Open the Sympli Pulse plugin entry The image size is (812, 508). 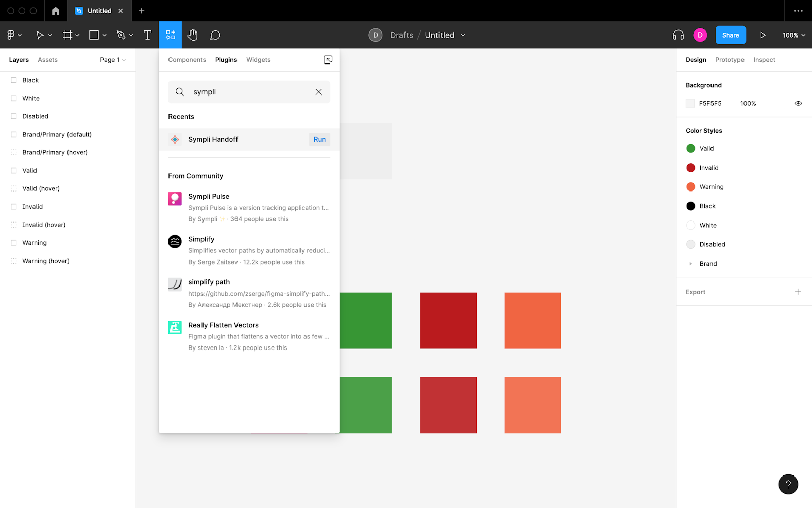coord(249,207)
